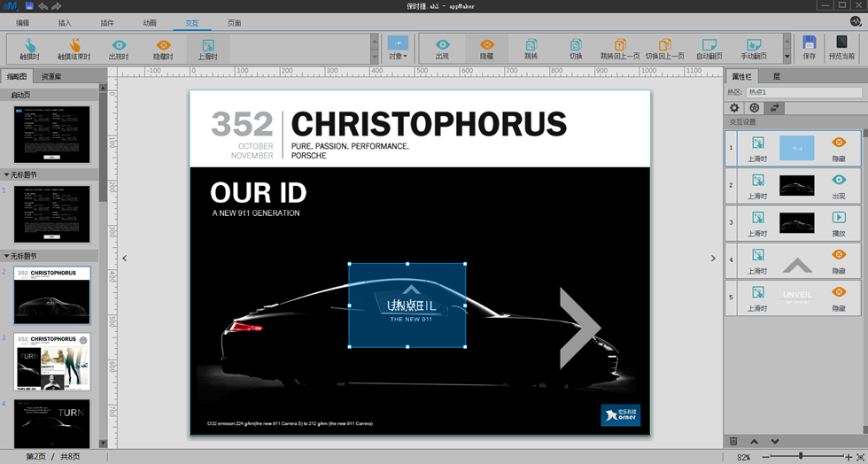Select the 启动页 page thumbnail
Viewport: 868px width, 464px height.
pyautogui.click(x=52, y=135)
